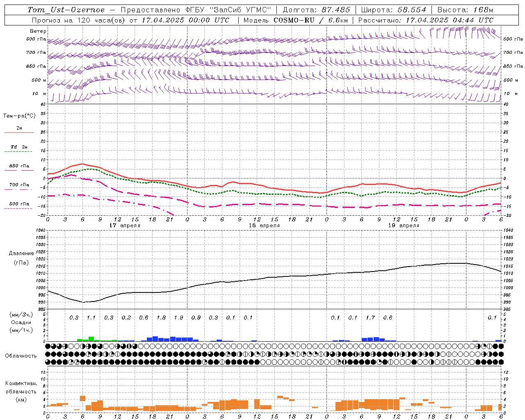
Task: Select the elevation text "Высота: 168м"
Action: [x=465, y=10]
